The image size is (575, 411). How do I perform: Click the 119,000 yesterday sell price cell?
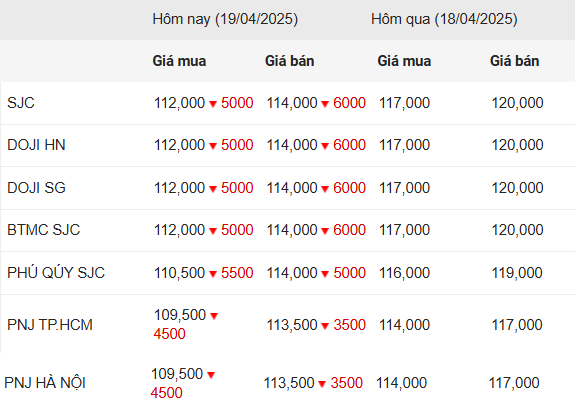517,273
